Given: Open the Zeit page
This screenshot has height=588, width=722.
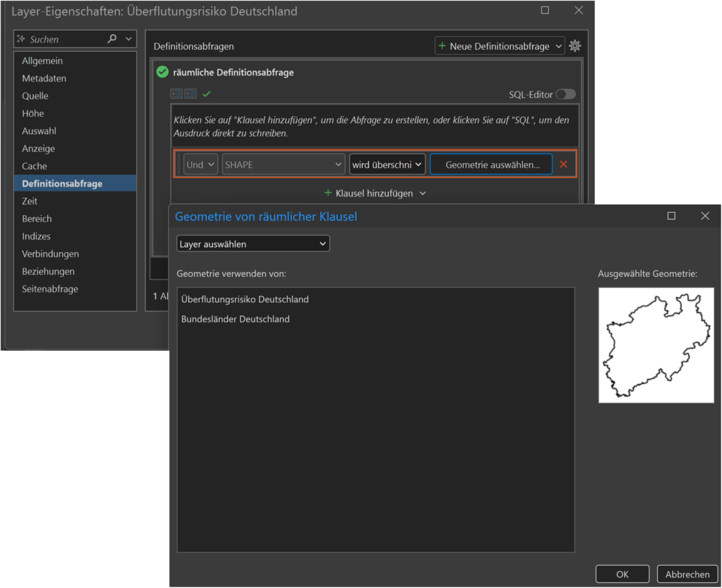Looking at the screenshot, I should [x=75, y=201].
